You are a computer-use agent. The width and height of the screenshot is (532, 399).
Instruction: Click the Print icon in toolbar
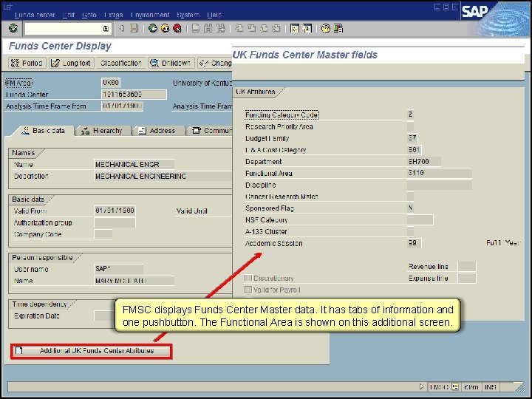(195, 28)
